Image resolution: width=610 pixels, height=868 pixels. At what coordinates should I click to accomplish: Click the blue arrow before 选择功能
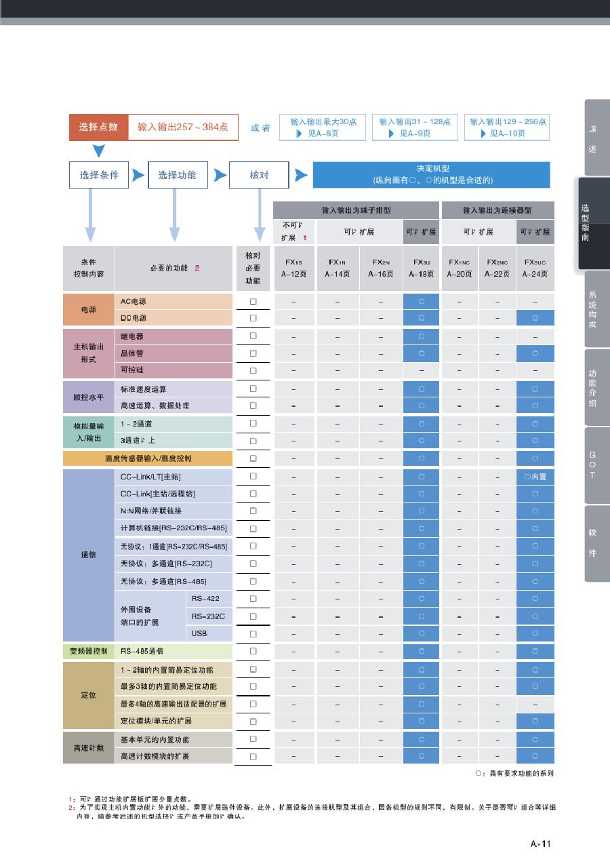click(138, 175)
